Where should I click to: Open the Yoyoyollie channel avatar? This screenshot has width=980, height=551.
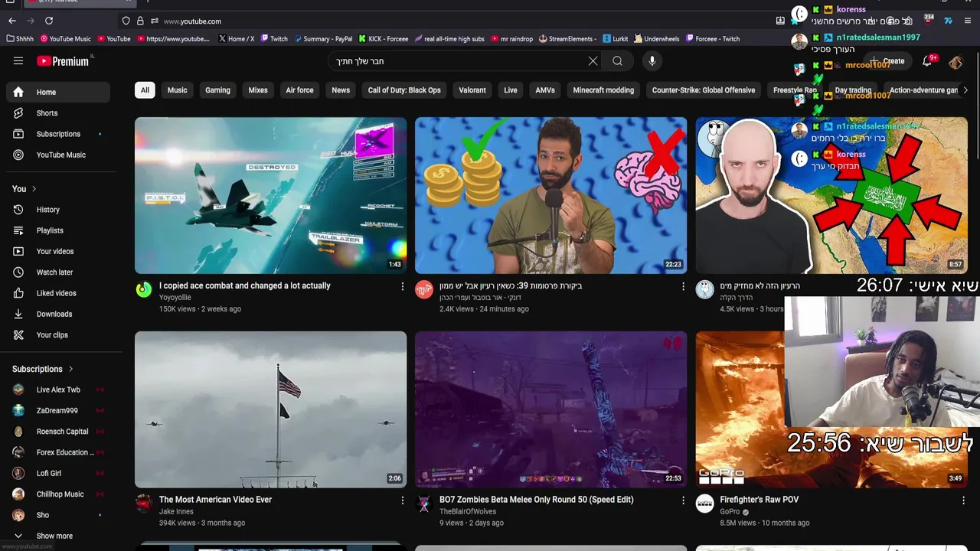[144, 289]
